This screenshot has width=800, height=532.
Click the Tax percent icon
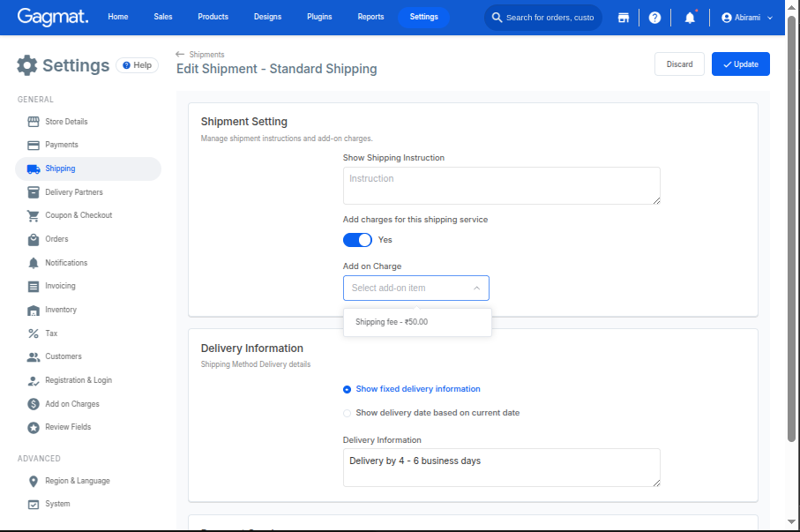[x=34, y=333]
